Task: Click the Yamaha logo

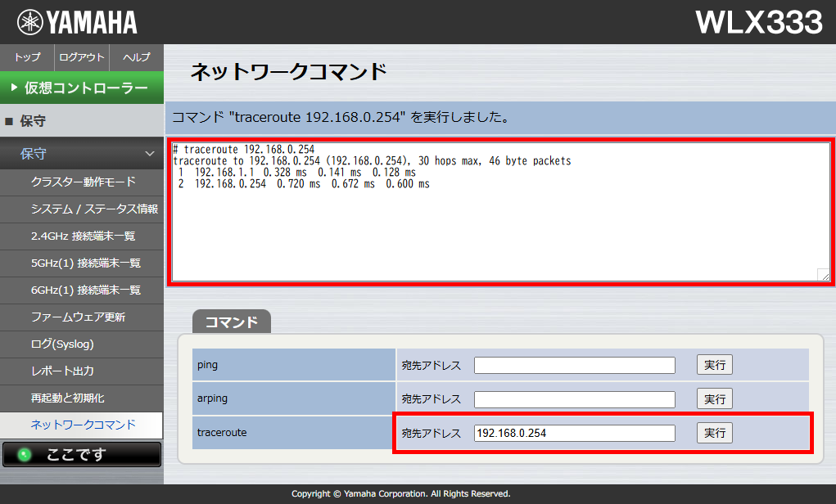Action: [77, 22]
